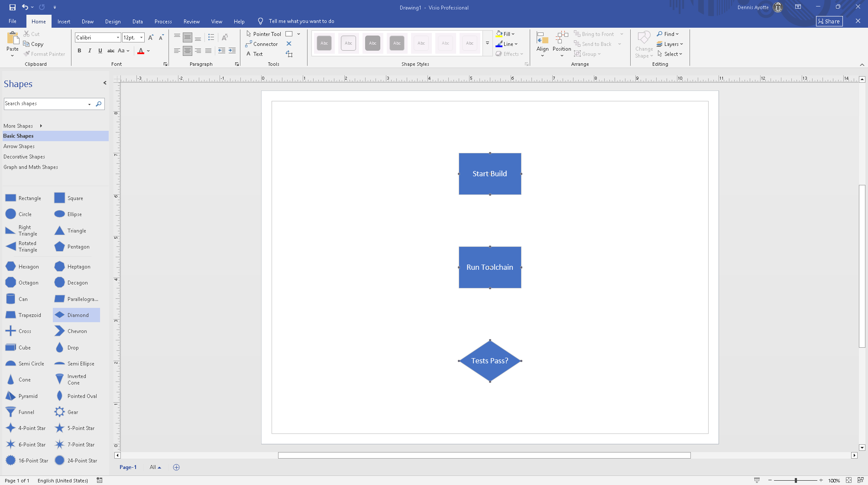The width and height of the screenshot is (868, 485).
Task: Switch to the Insert tab
Action: [x=64, y=21]
